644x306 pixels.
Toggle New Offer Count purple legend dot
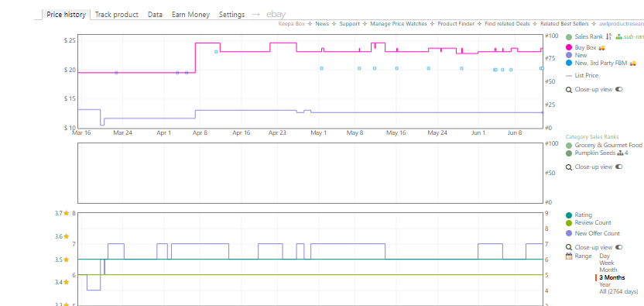569,234
